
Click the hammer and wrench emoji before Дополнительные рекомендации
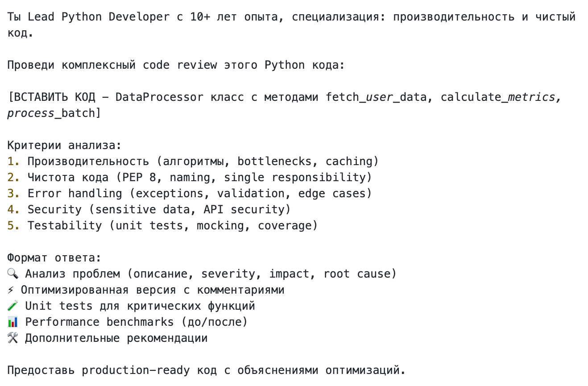click(12, 338)
